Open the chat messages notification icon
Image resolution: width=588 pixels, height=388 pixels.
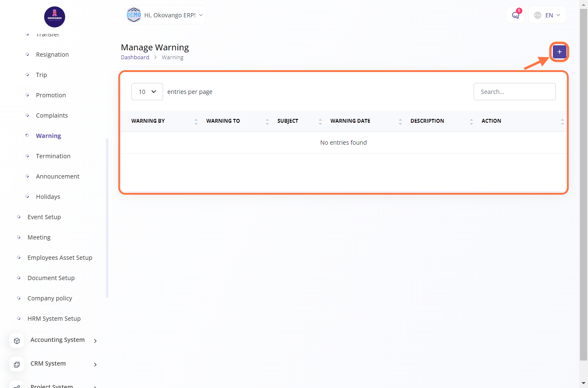(x=516, y=15)
